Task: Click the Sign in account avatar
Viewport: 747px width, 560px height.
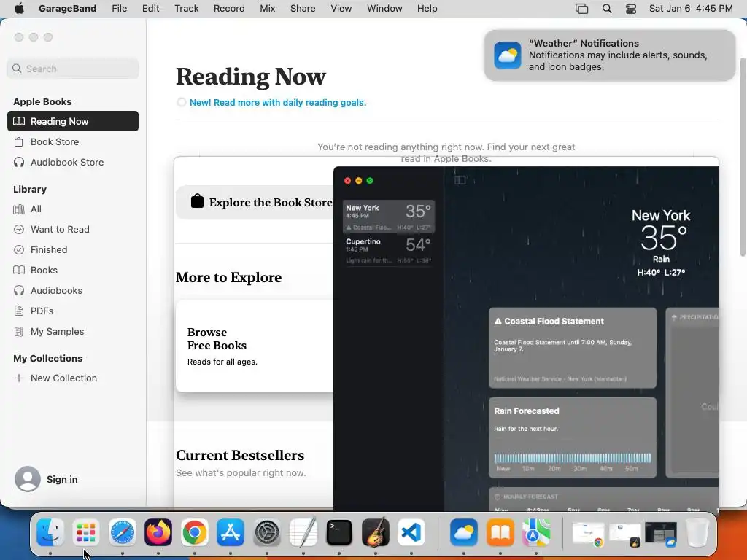Action: 28,479
